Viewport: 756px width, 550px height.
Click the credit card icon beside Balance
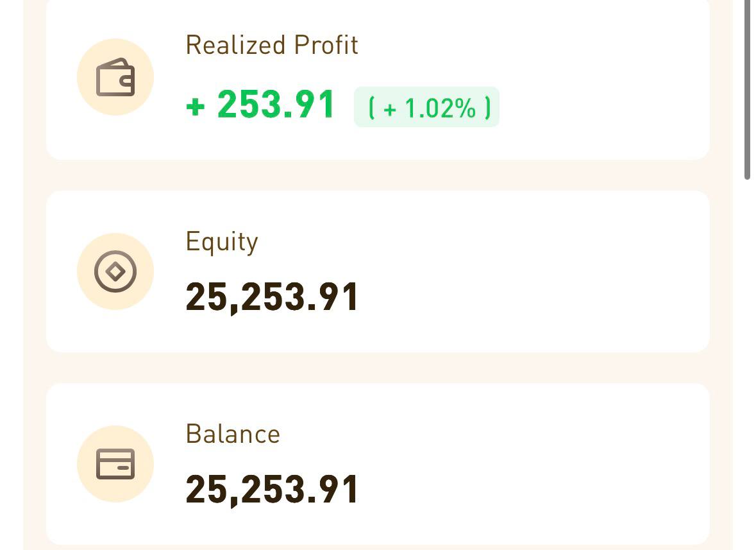[x=115, y=464]
